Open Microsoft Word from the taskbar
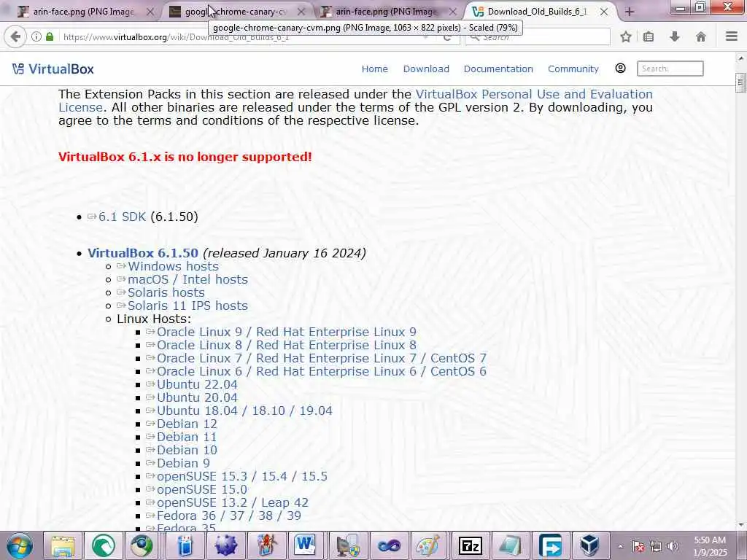Image resolution: width=747 pixels, height=560 pixels. coord(306,545)
